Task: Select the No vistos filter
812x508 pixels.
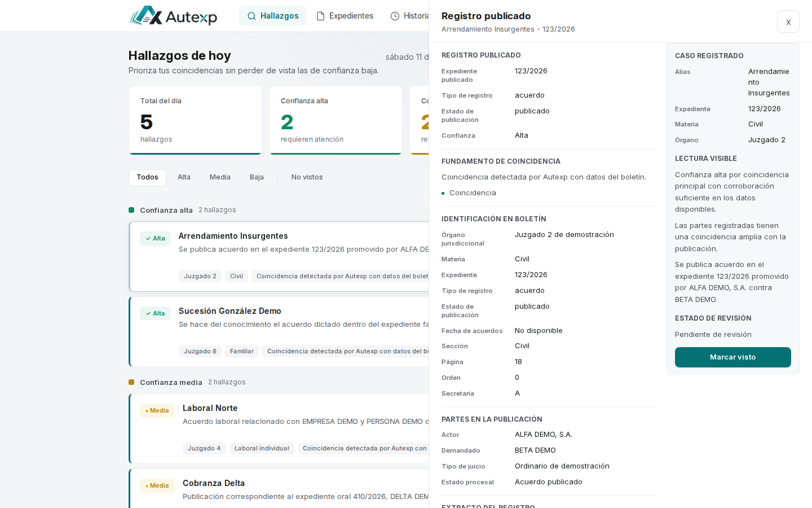Action: (x=307, y=177)
